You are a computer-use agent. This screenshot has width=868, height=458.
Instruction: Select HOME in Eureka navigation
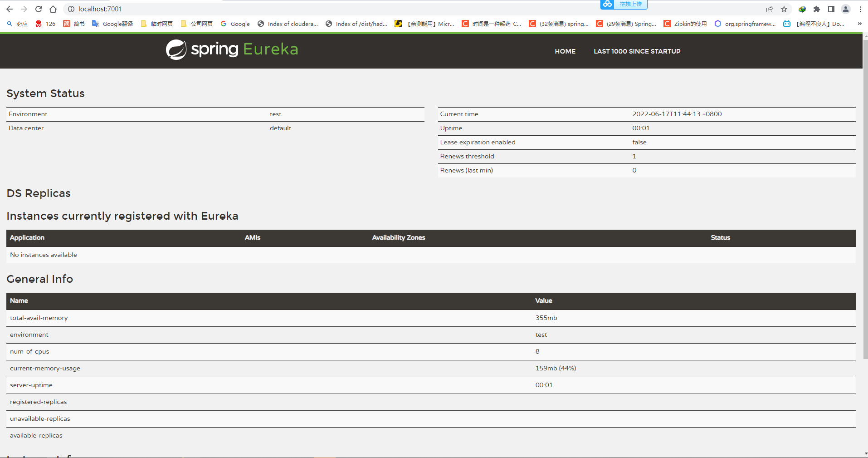pyautogui.click(x=565, y=51)
